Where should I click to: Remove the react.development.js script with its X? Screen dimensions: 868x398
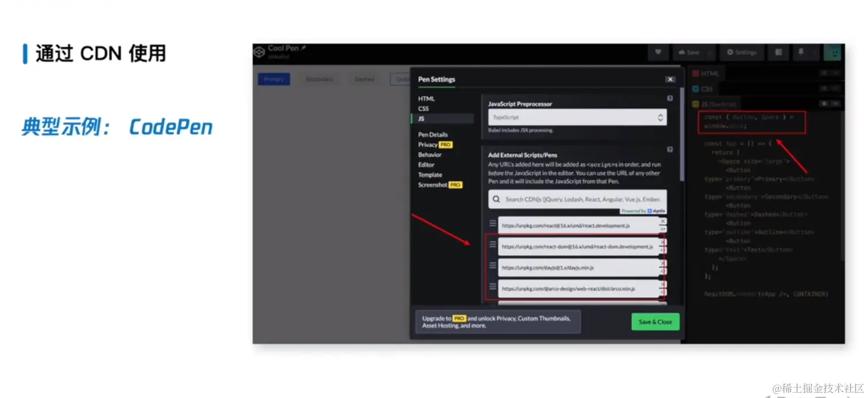click(x=663, y=221)
